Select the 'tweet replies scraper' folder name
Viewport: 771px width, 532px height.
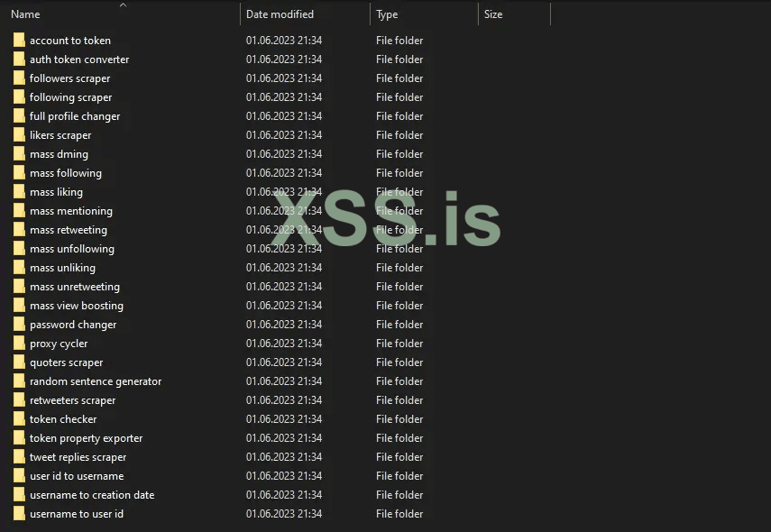[x=78, y=457]
